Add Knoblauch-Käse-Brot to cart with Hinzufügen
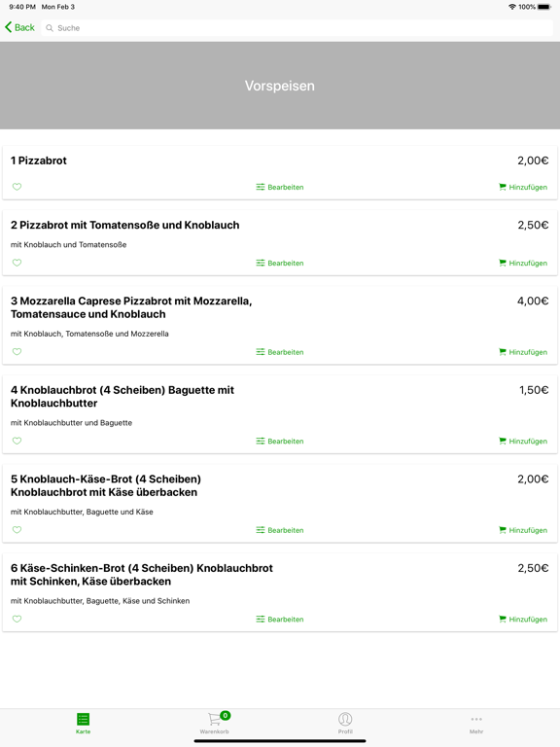Screen dimensions: 560x747 click(x=523, y=530)
